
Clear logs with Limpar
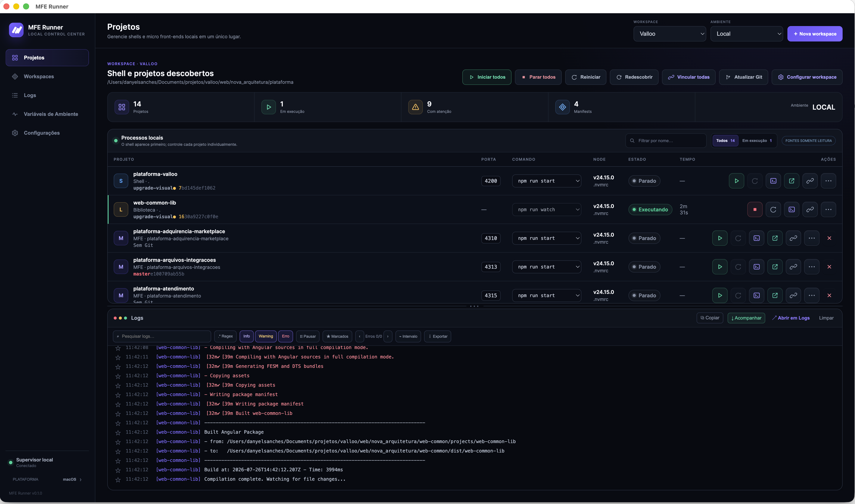(826, 318)
